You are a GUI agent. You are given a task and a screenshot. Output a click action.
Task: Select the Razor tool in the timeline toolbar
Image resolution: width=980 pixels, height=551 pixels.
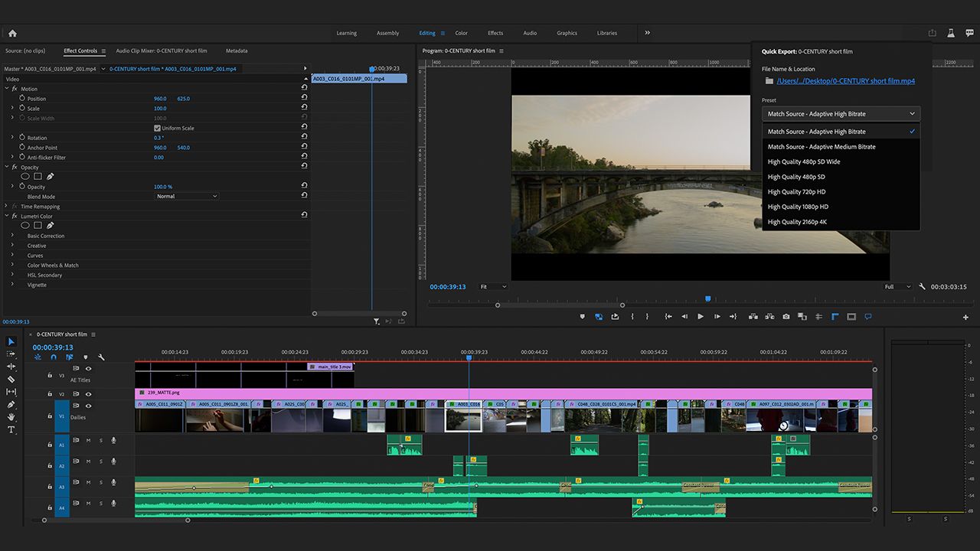(x=11, y=380)
